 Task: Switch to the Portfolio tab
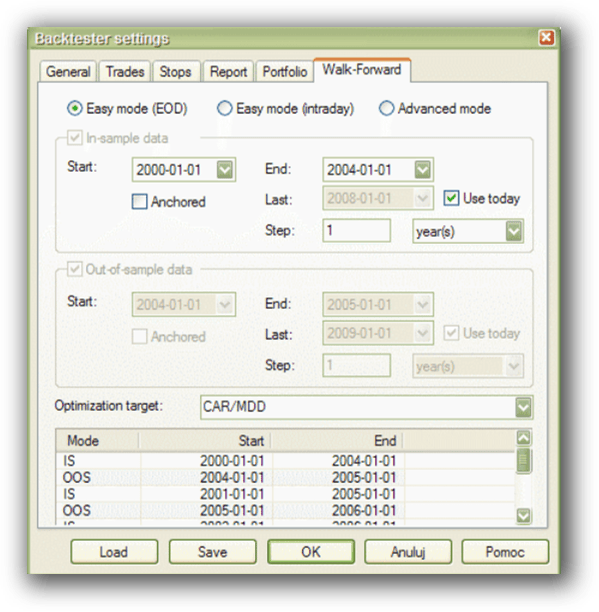pyautogui.click(x=285, y=71)
